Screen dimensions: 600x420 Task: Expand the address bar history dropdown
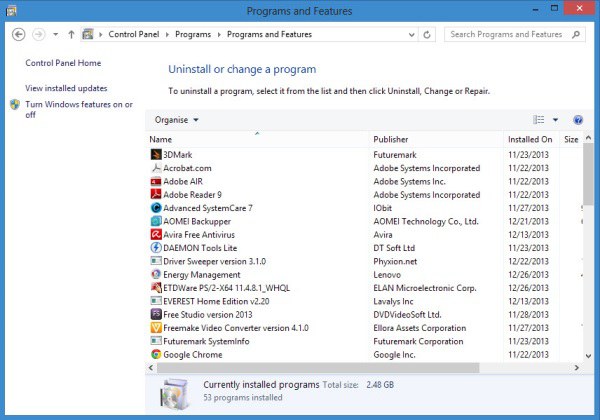[x=411, y=35]
